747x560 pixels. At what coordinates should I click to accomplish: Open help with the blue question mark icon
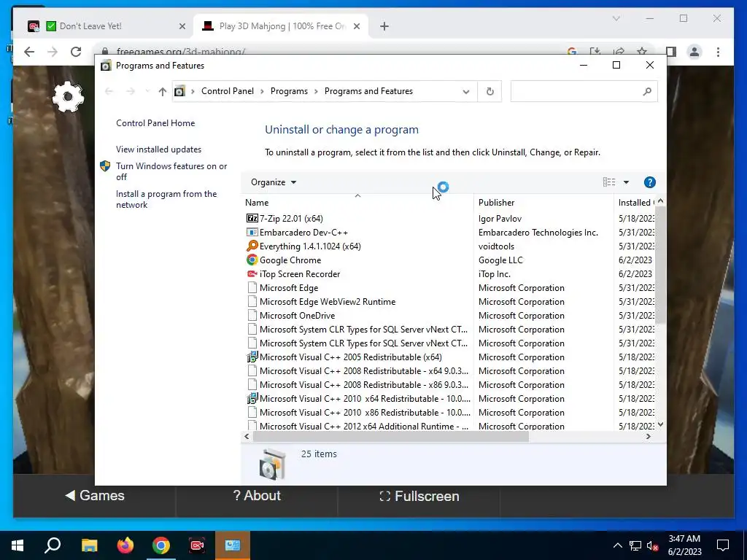tap(649, 182)
